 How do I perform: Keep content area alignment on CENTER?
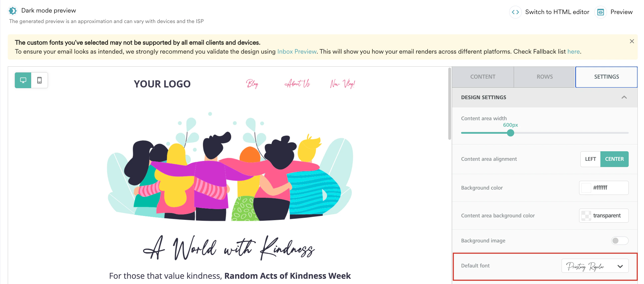[x=614, y=159]
